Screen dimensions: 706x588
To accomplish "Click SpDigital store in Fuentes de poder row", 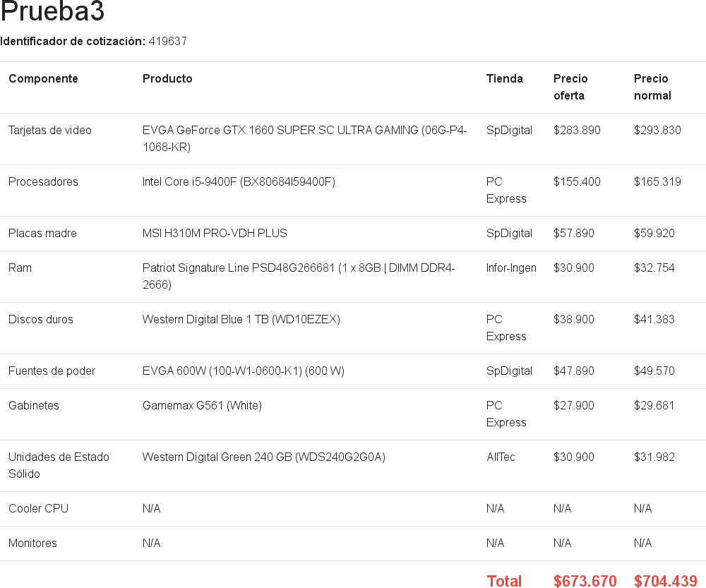I will [509, 371].
